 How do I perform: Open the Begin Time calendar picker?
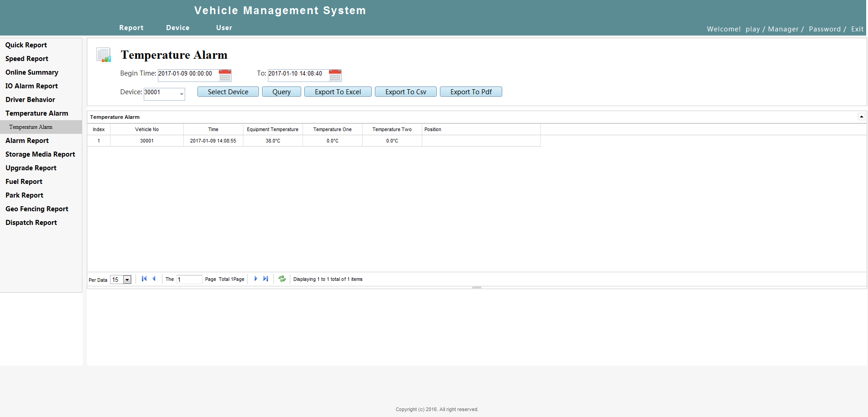tap(225, 75)
